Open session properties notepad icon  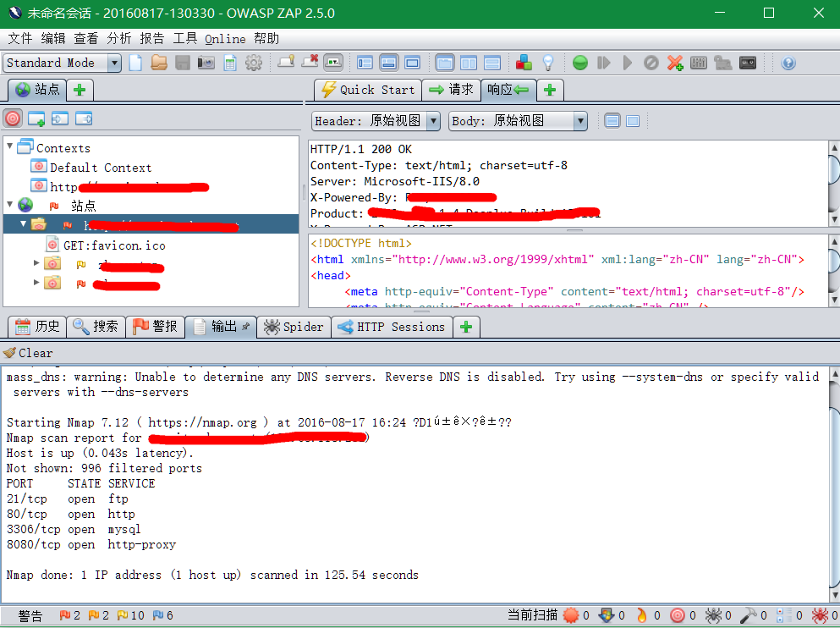230,63
